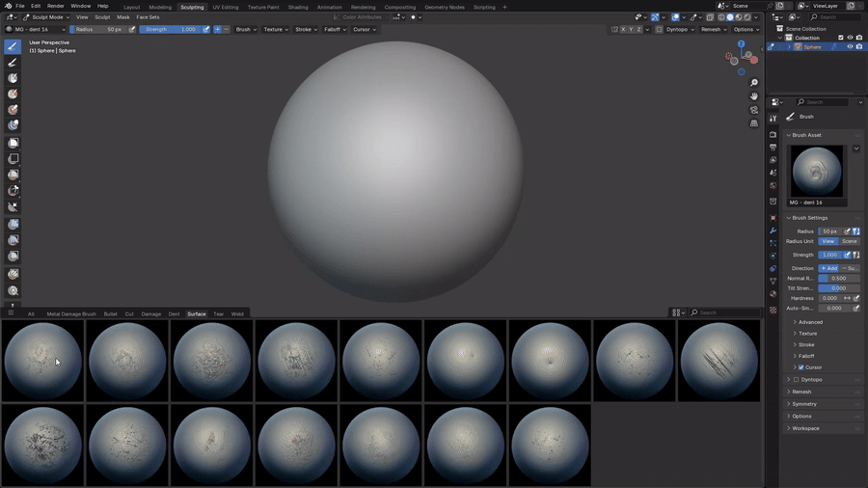868x488 pixels.
Task: Adjust the Radius slider in header
Action: tap(98, 29)
